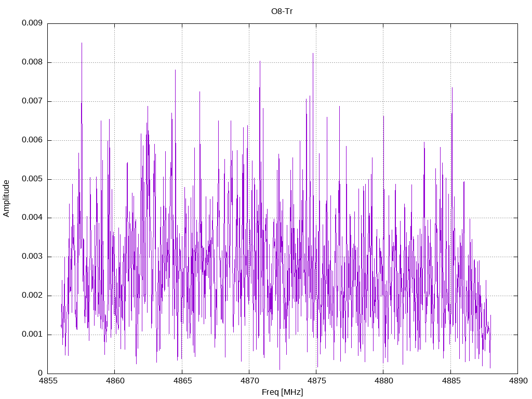Click the plot title O8-Tr

pyautogui.click(x=282, y=11)
